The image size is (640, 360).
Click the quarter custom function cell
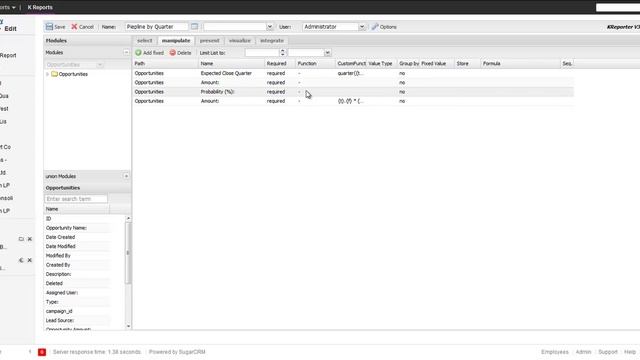pos(351,73)
